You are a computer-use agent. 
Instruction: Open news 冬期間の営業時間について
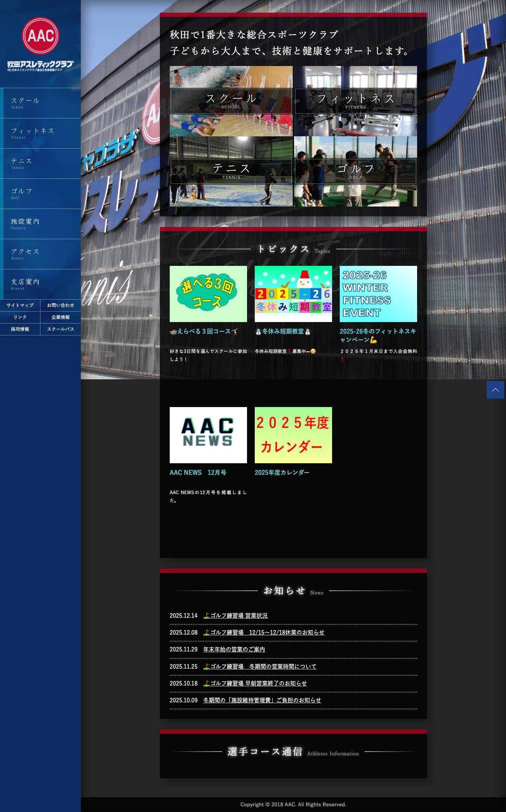coord(260,667)
